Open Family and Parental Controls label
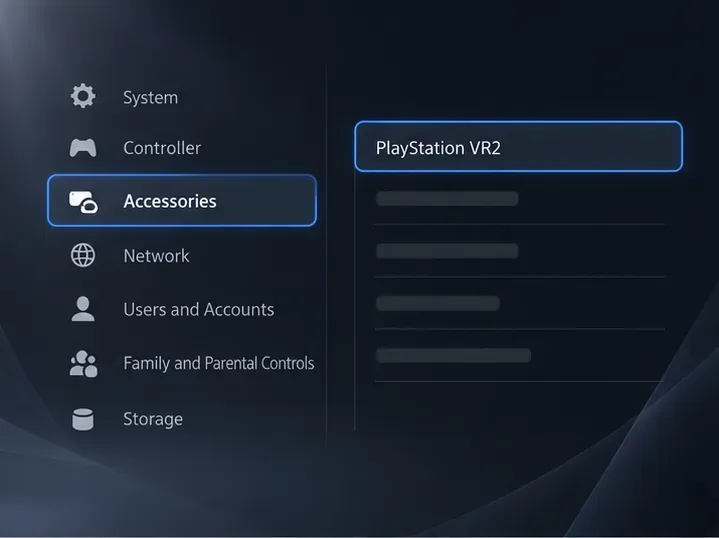Screen dimensions: 719x538 coord(219,363)
